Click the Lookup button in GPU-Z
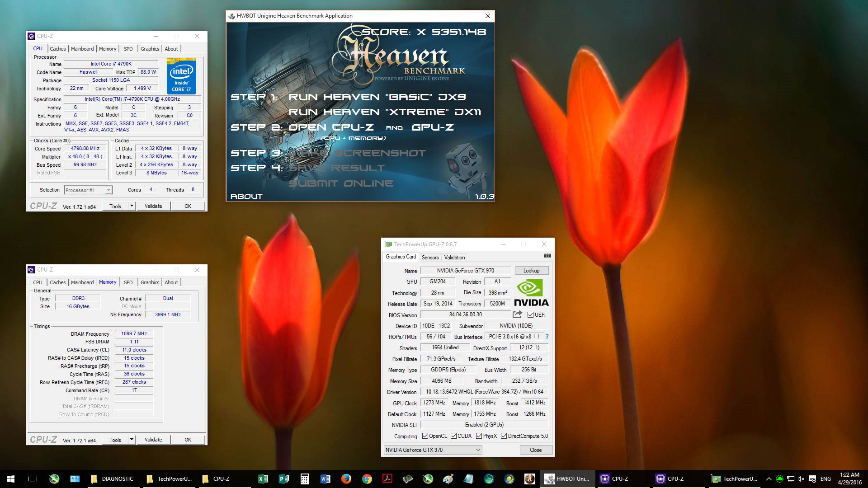868x488 pixels. tap(531, 271)
